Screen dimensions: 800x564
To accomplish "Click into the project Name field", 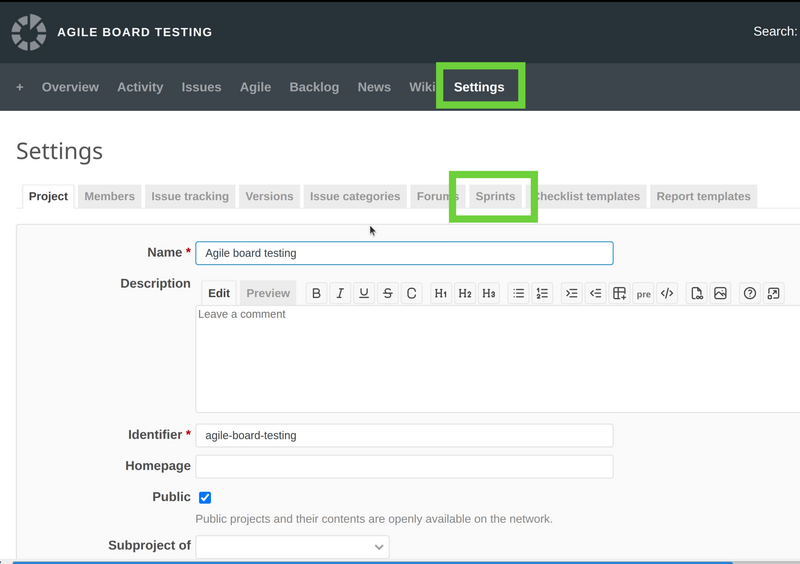I will coord(404,253).
